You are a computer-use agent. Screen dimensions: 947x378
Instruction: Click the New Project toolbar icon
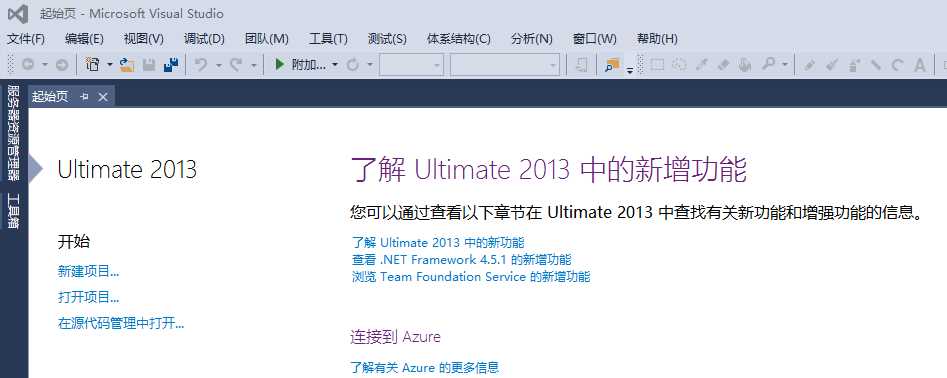pos(92,65)
